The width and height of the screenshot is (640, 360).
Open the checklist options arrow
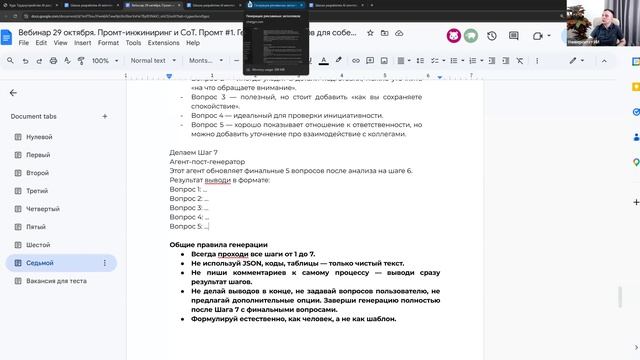(x=444, y=61)
